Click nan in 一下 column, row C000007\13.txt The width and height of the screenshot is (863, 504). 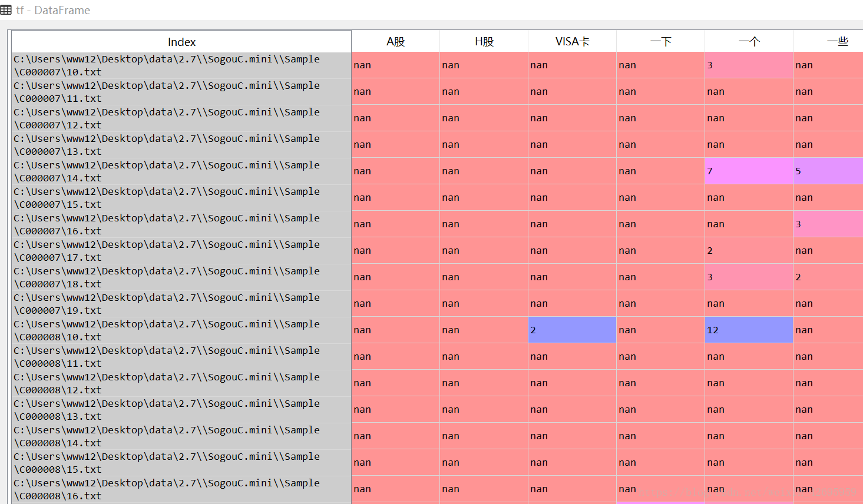pyautogui.click(x=661, y=145)
